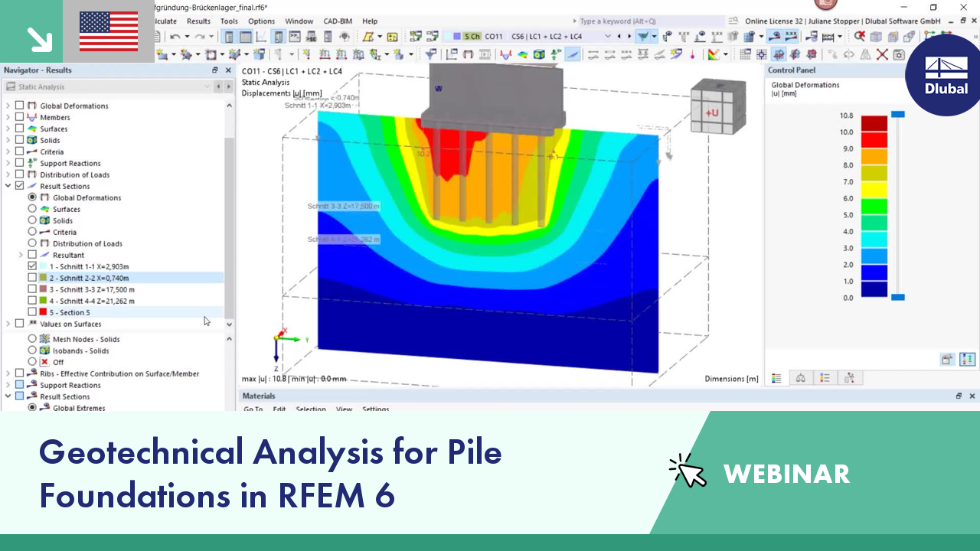The image size is (980, 551).
Task: Click the rainbow color scale toolbar icon
Action: [714, 54]
